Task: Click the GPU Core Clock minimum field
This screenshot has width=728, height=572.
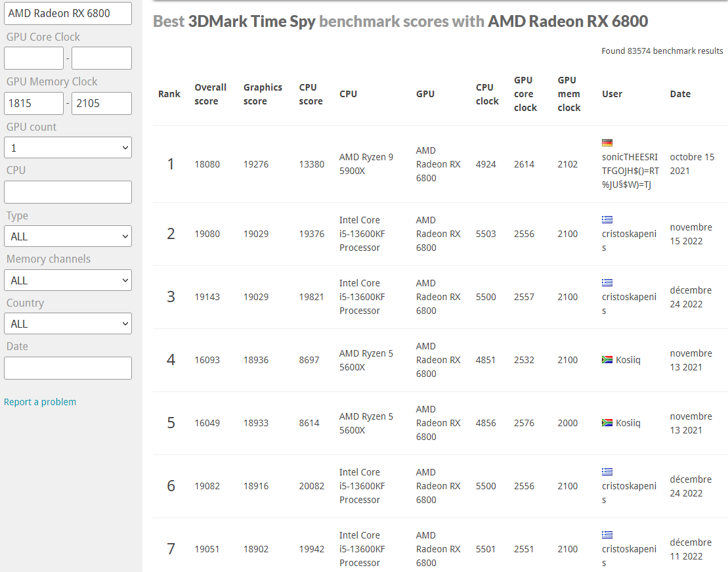Action: coord(34,58)
